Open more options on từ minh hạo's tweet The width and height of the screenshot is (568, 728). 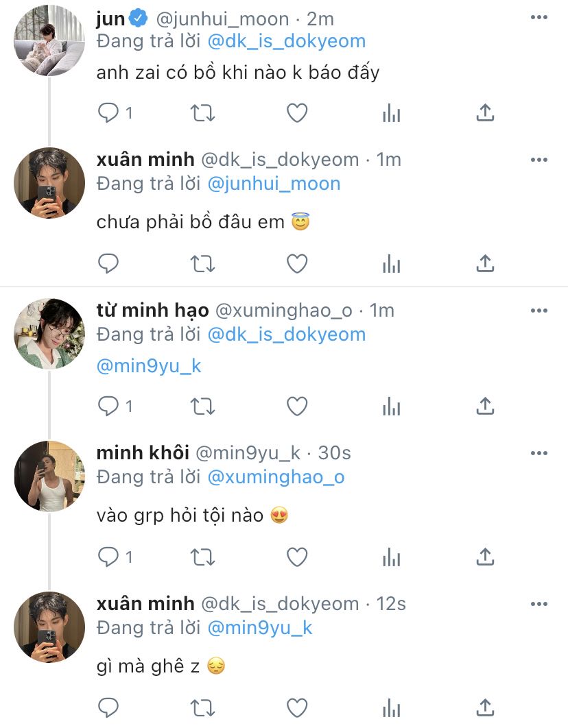tap(539, 311)
